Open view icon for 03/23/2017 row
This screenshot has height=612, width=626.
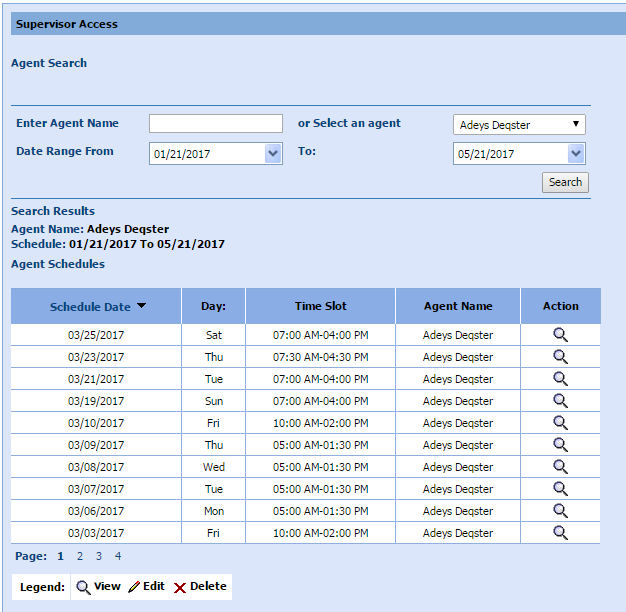560,357
